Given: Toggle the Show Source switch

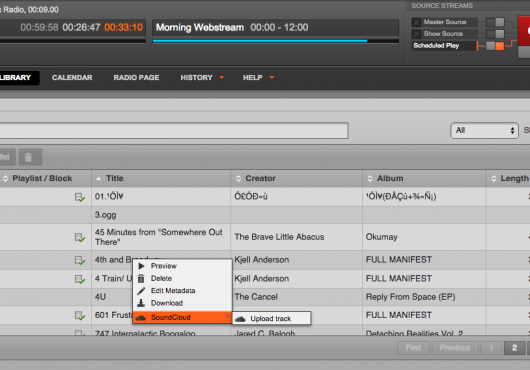Looking at the screenshot, I should 495,34.
